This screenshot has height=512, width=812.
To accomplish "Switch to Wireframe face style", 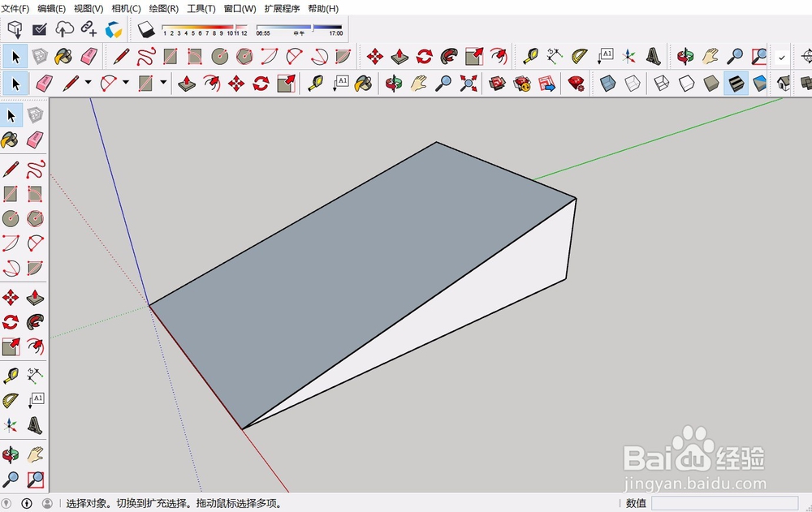I will pyautogui.click(x=661, y=84).
